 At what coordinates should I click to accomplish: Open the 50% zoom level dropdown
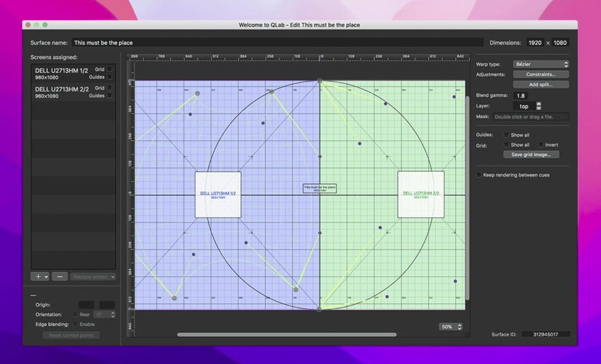[451, 327]
